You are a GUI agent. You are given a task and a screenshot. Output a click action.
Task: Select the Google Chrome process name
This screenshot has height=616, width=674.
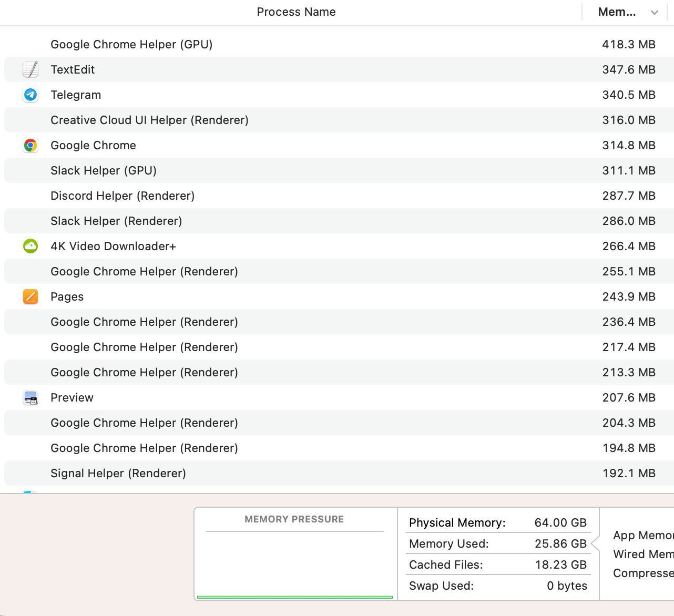coord(93,145)
